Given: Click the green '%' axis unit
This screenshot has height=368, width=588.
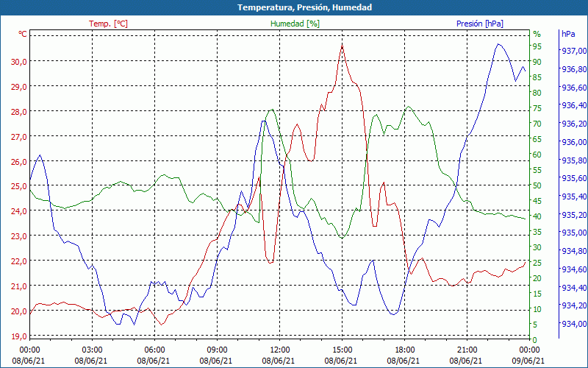Looking at the screenshot, I should 537,34.
